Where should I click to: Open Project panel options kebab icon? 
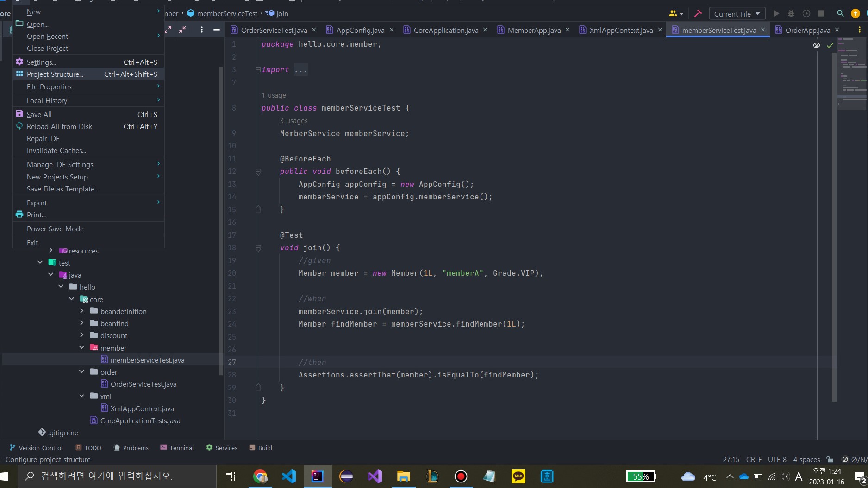[x=202, y=30]
